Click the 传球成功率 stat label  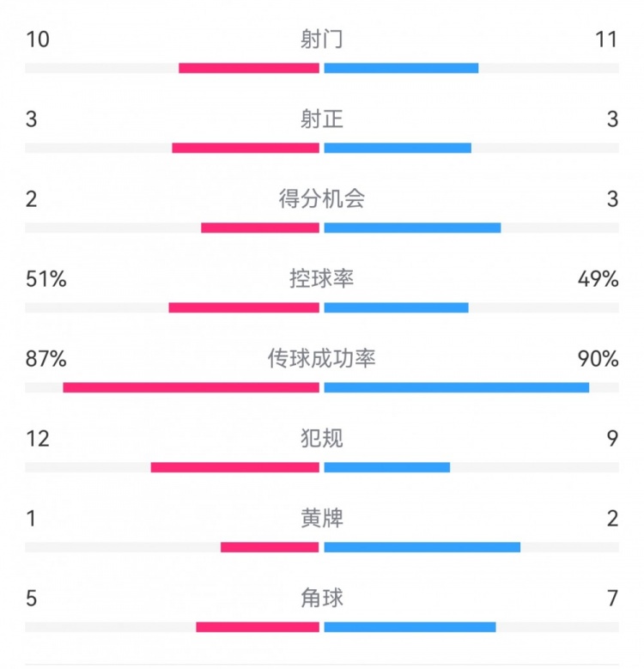322,359
